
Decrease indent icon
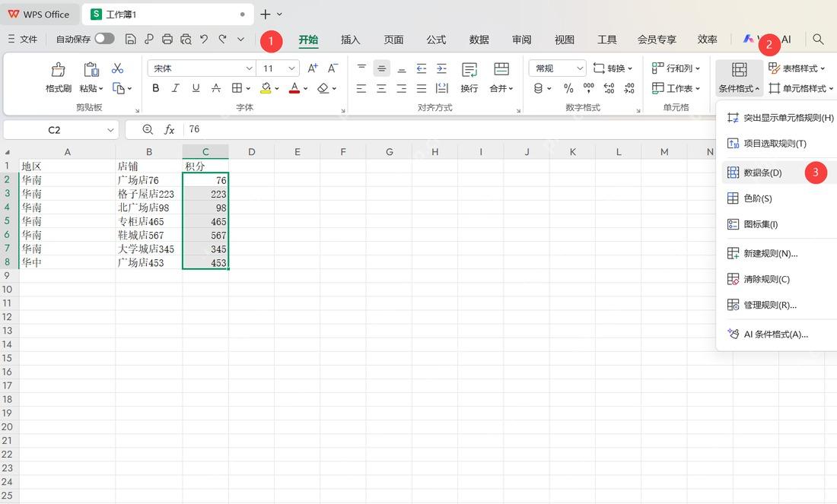[422, 68]
